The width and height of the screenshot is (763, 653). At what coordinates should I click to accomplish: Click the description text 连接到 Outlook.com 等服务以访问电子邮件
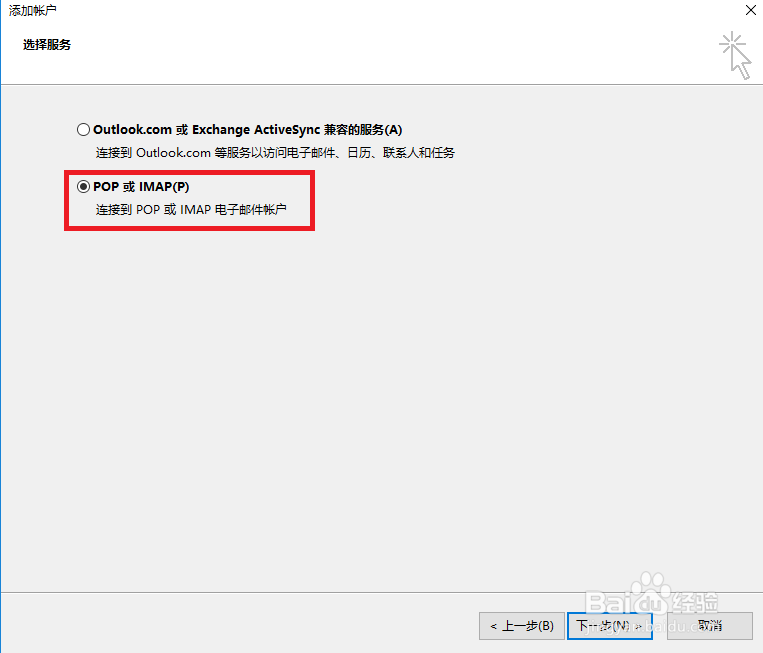[x=275, y=153]
